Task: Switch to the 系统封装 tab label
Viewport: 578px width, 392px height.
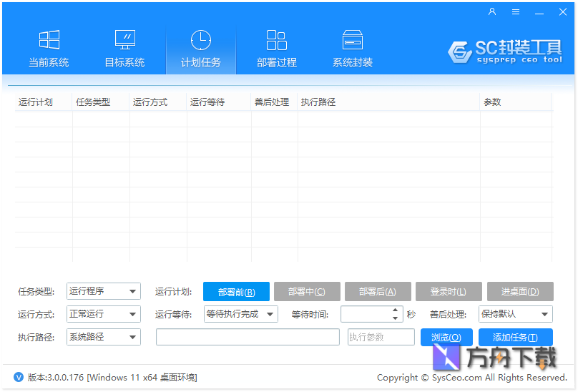Action: click(x=353, y=62)
